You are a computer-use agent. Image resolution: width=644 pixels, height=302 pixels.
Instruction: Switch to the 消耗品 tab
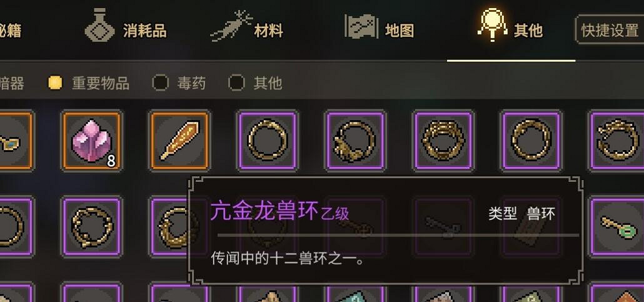144,31
